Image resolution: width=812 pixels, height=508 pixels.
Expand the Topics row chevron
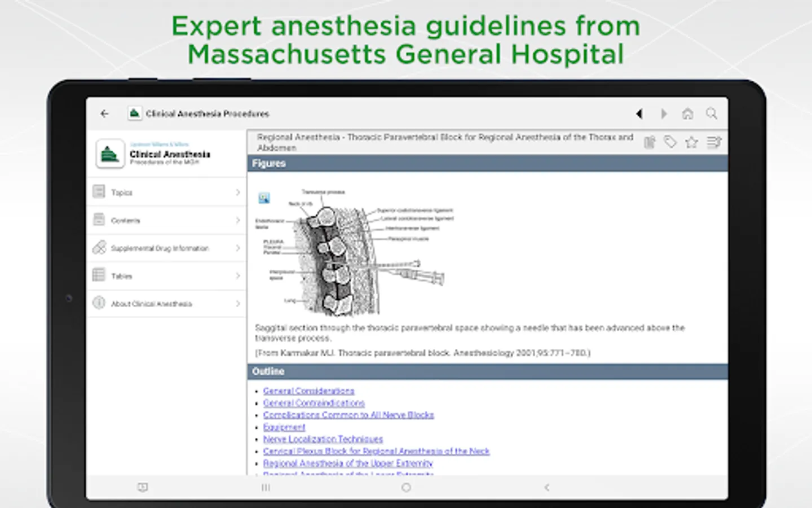click(238, 192)
